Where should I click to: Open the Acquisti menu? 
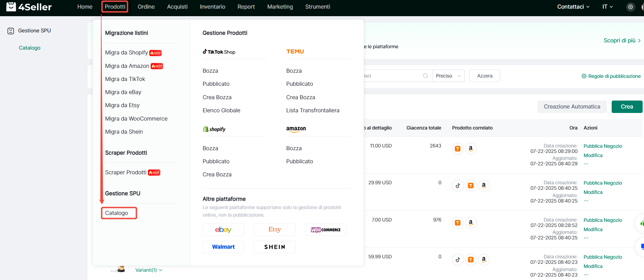177,7
